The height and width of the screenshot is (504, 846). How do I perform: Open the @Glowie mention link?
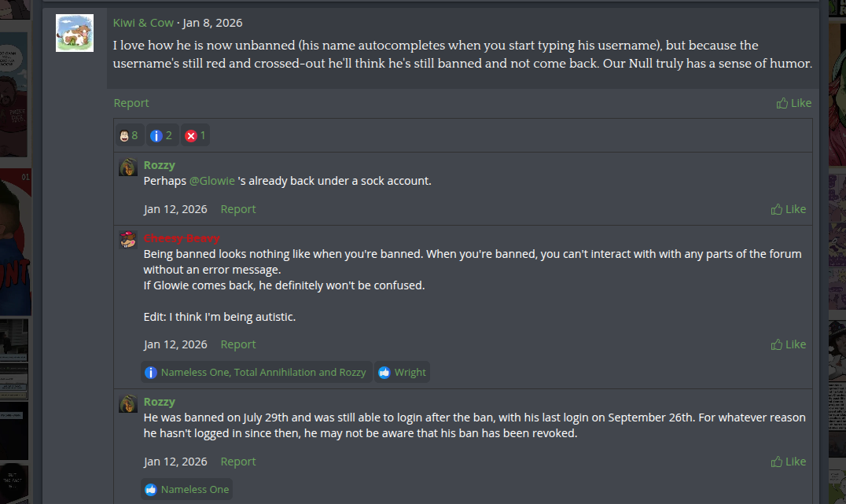pos(212,181)
